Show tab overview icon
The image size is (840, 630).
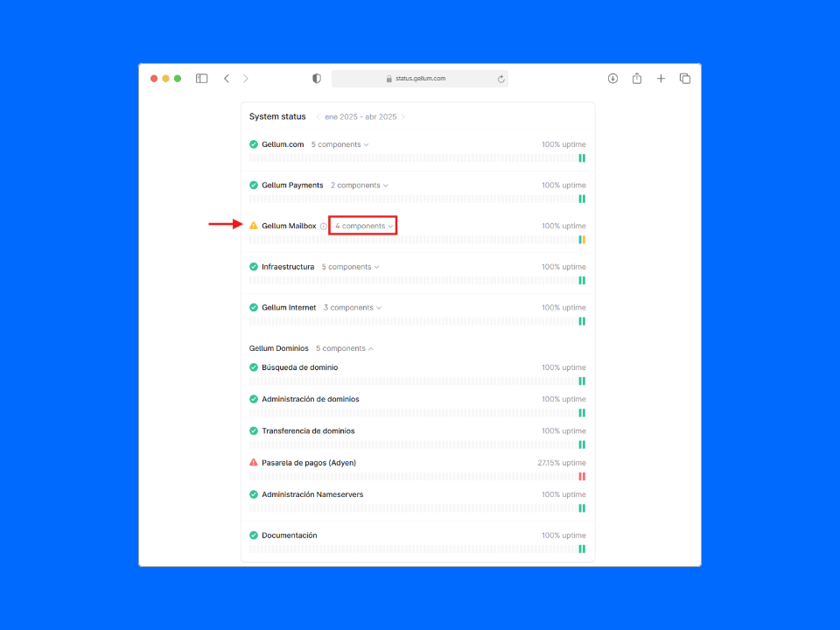(684, 79)
